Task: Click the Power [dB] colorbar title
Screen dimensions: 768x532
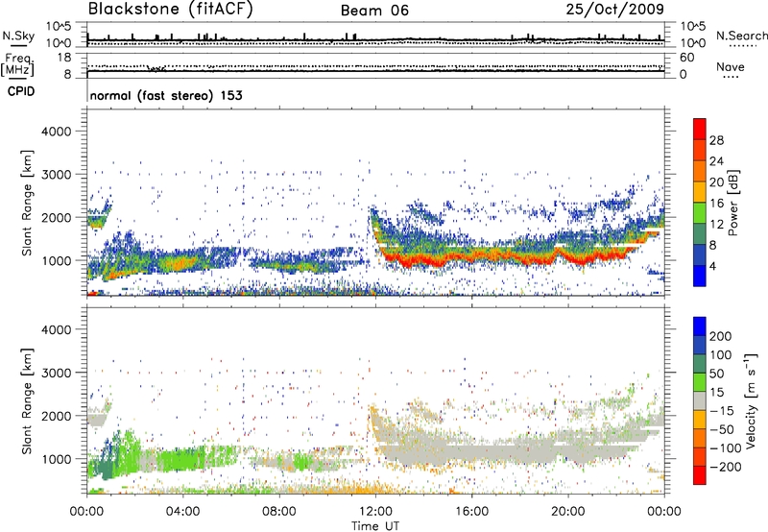Action: tap(732, 203)
